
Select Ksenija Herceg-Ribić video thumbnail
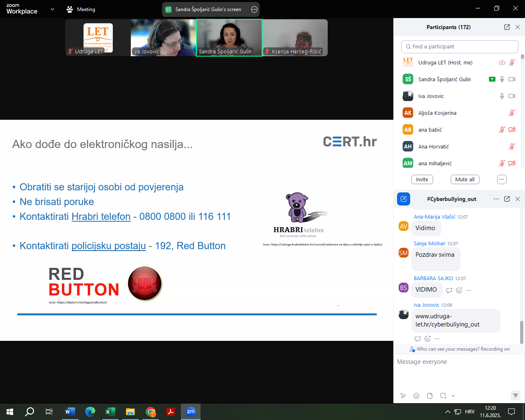295,38
